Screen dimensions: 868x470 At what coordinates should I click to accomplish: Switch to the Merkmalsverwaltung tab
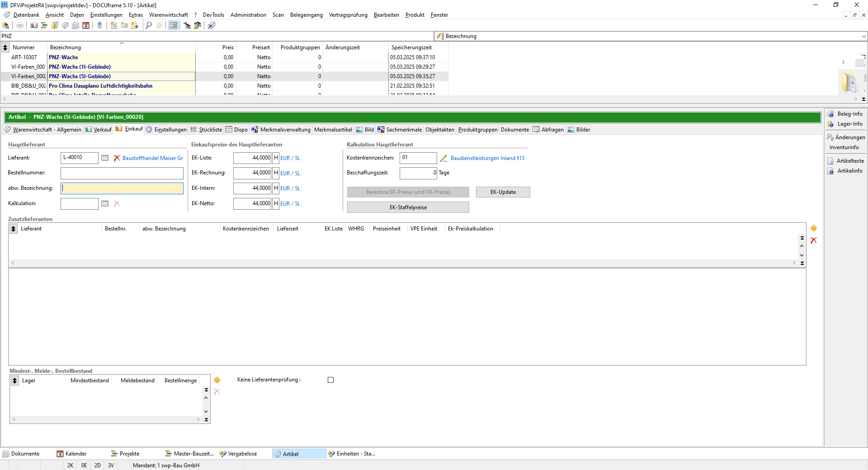[x=281, y=130]
